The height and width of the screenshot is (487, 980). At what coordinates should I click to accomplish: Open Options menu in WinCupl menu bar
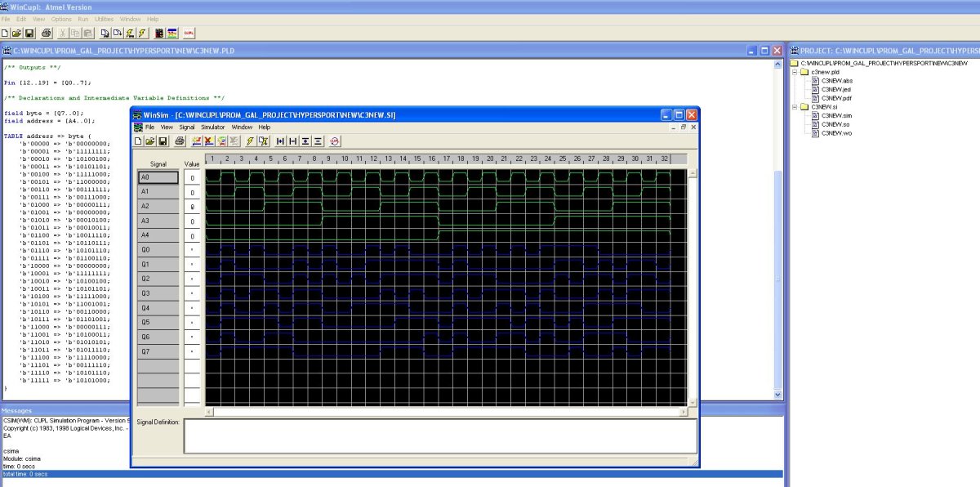(x=61, y=19)
